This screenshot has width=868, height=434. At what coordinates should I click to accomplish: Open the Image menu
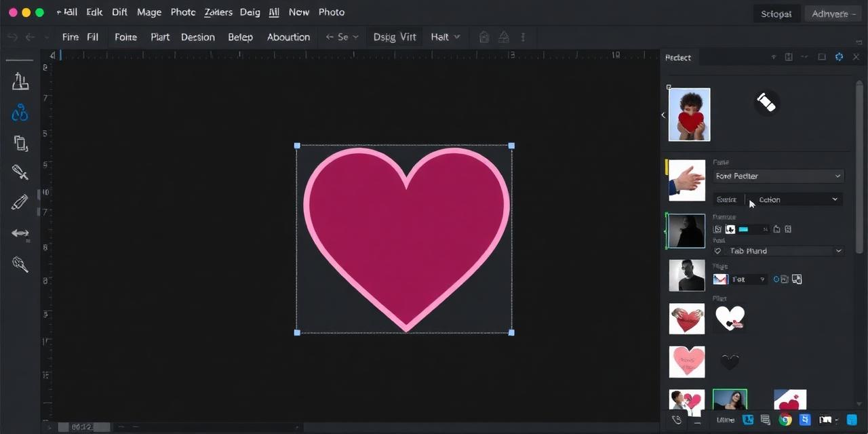coord(149,12)
